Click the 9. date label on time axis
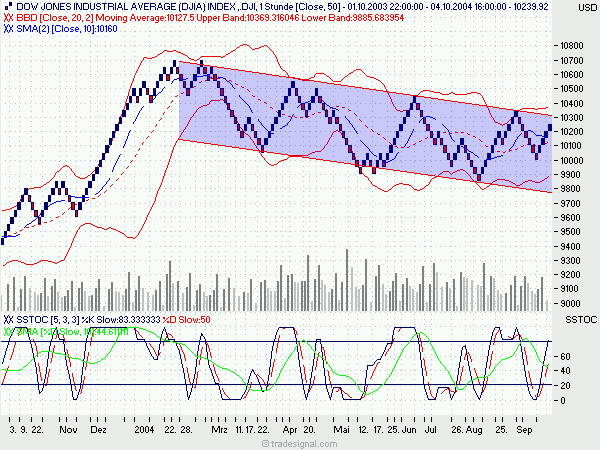 coord(24,430)
